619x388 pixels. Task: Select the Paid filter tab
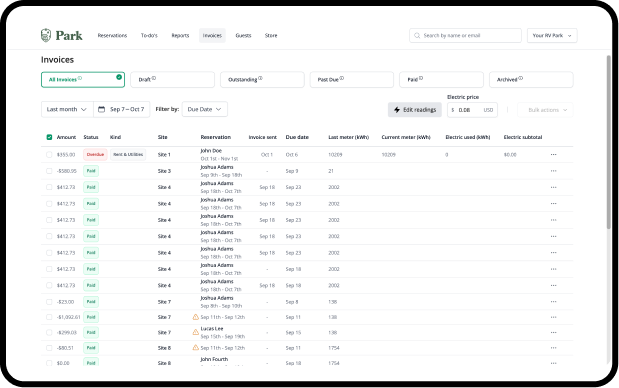point(441,79)
